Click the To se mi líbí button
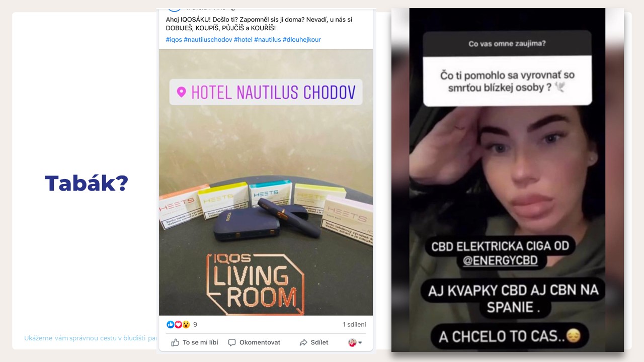This screenshot has height=362, width=644. tap(195, 342)
